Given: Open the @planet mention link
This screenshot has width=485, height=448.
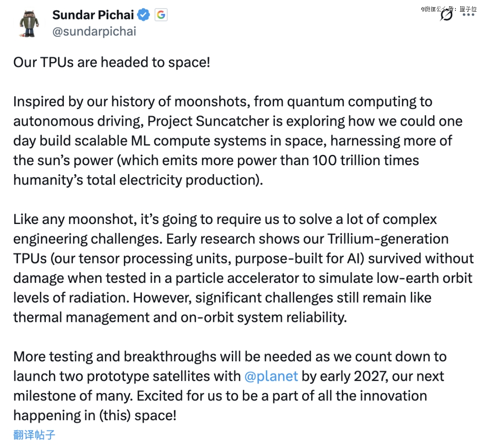Looking at the screenshot, I should point(271,376).
